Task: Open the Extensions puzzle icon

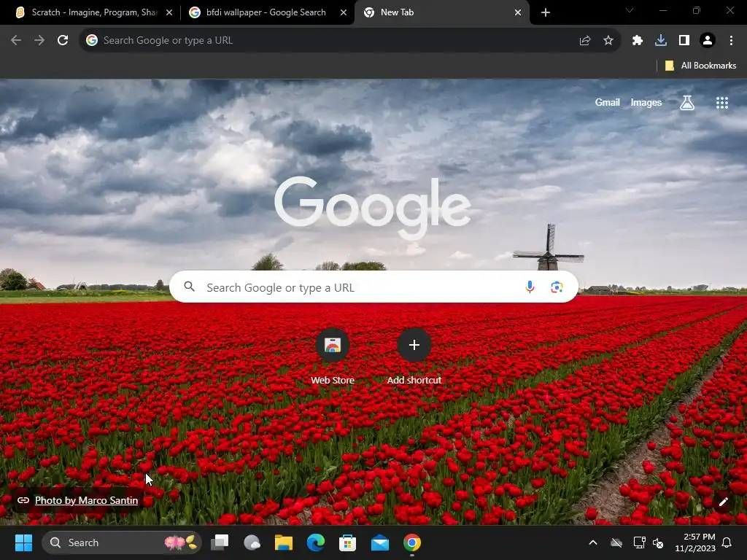Action: pyautogui.click(x=638, y=41)
